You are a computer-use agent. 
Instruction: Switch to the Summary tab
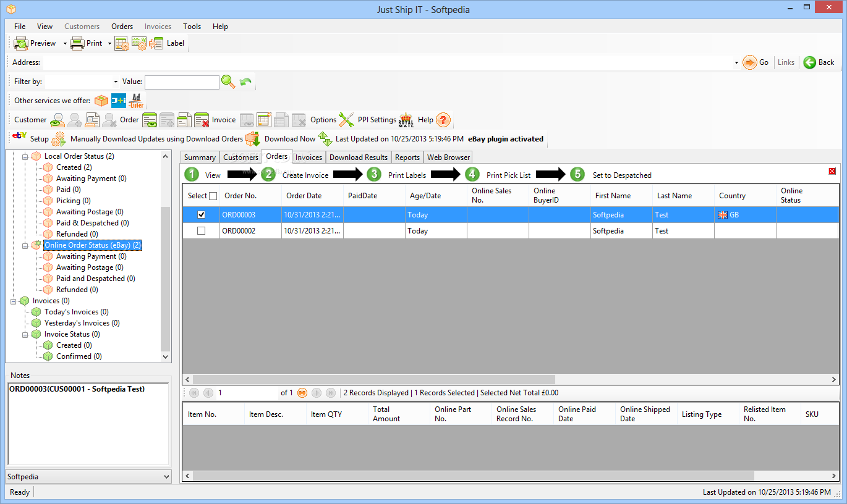coord(200,157)
